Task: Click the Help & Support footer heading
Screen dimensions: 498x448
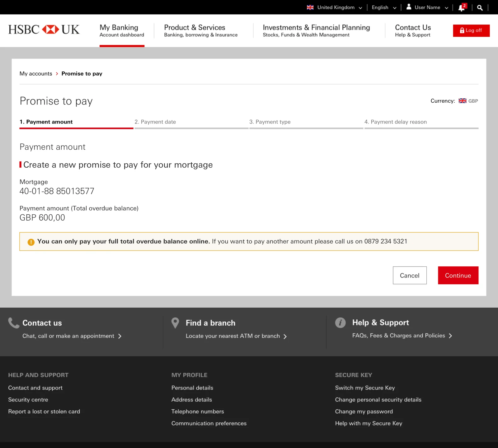Action: tap(381, 323)
